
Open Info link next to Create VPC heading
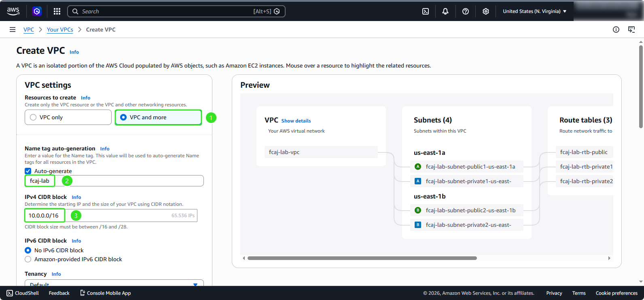pyautogui.click(x=74, y=52)
